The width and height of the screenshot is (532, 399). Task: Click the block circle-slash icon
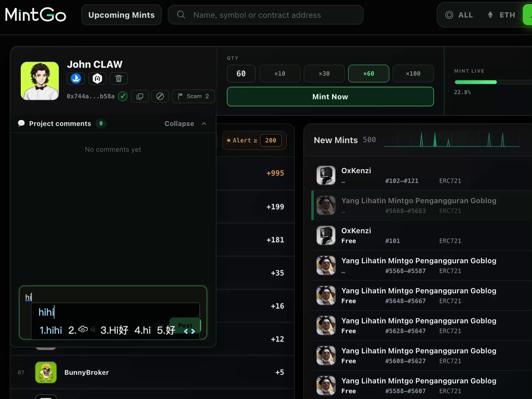[x=160, y=96]
